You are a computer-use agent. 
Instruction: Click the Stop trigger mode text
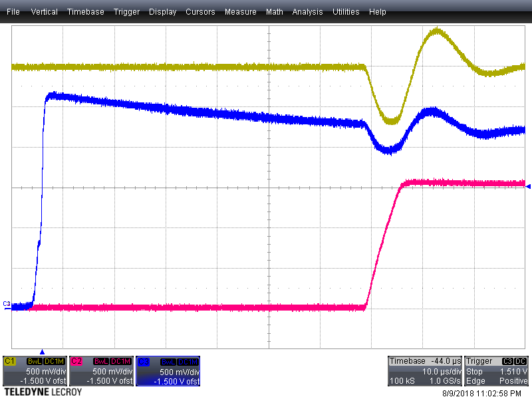pos(474,372)
